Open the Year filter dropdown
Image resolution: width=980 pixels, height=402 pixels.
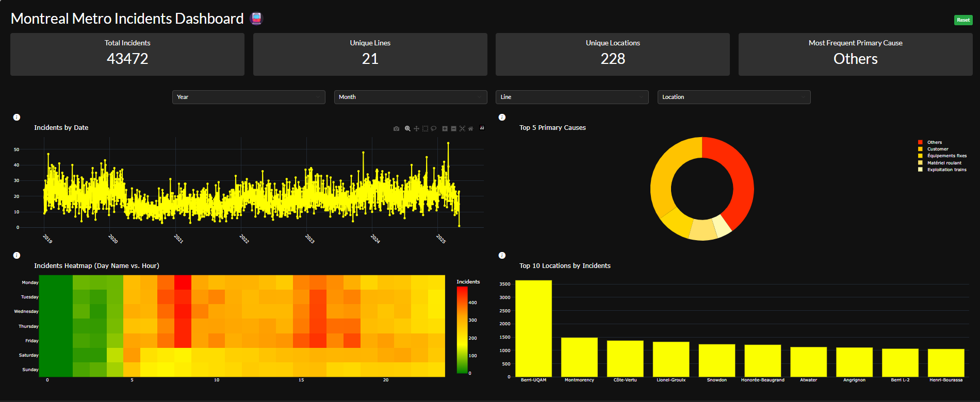click(249, 97)
